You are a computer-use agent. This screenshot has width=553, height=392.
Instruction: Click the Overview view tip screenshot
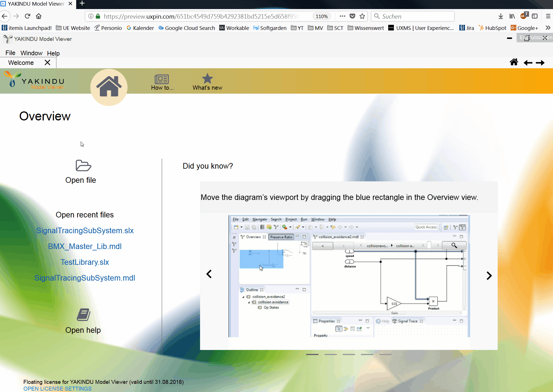(x=349, y=276)
